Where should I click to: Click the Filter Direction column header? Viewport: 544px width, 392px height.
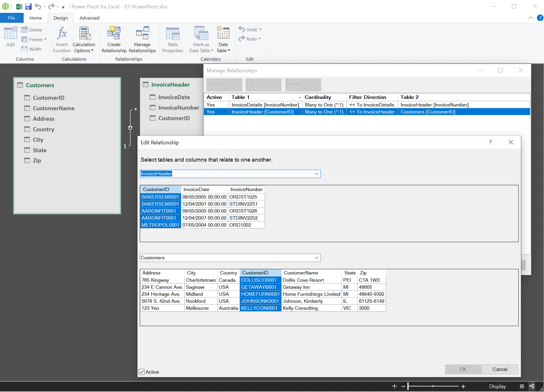[372, 97]
